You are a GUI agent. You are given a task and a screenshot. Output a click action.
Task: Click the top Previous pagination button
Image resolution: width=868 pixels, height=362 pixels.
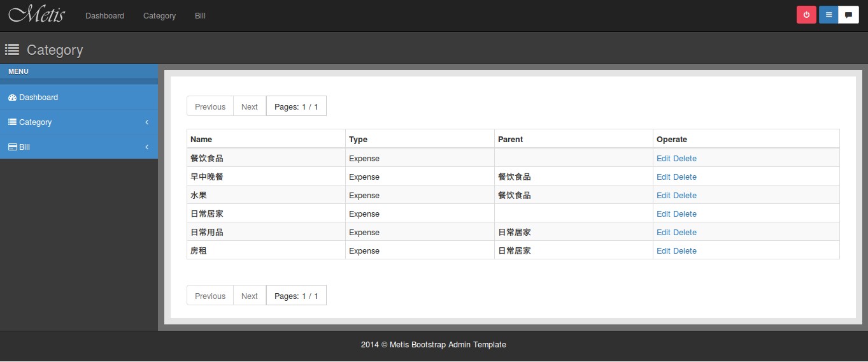point(210,106)
